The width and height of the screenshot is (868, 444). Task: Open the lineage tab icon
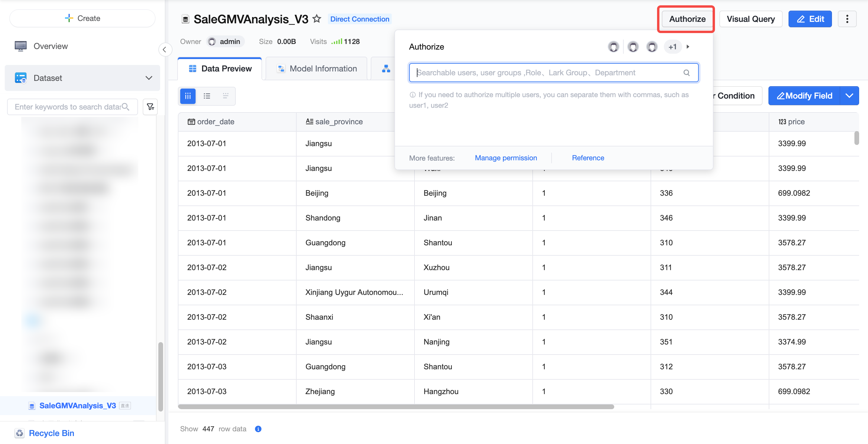tap(386, 69)
